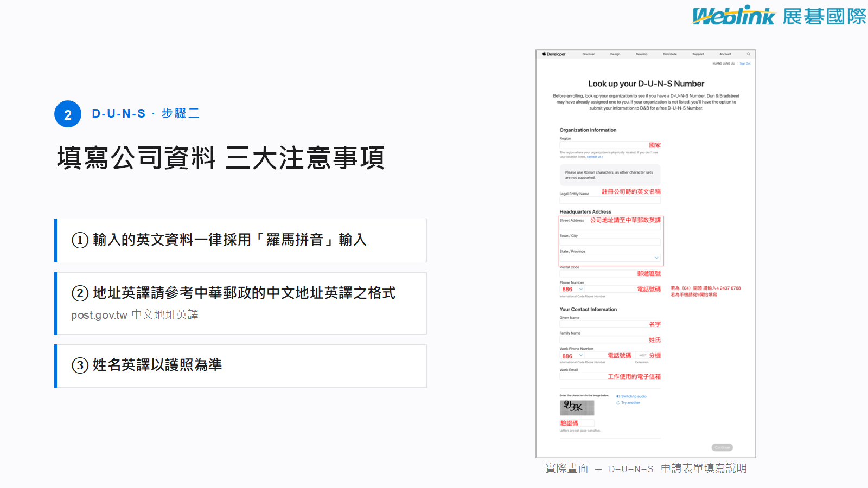Click the contact us link
The image size is (868, 488).
(x=595, y=157)
